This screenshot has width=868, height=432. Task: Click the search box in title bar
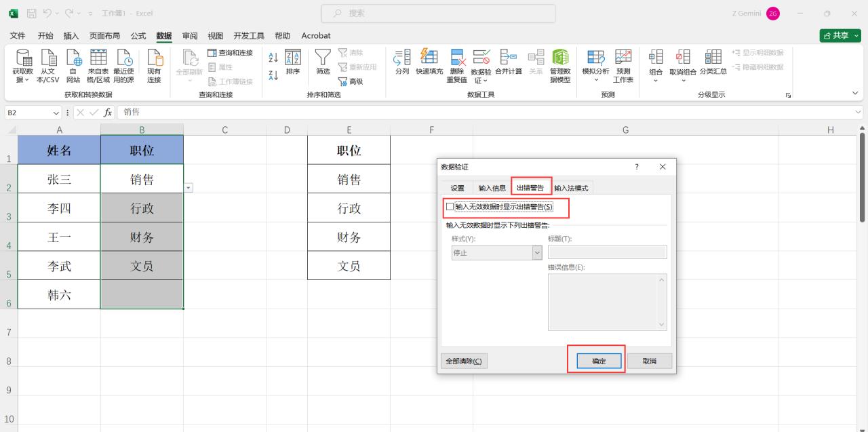[438, 14]
